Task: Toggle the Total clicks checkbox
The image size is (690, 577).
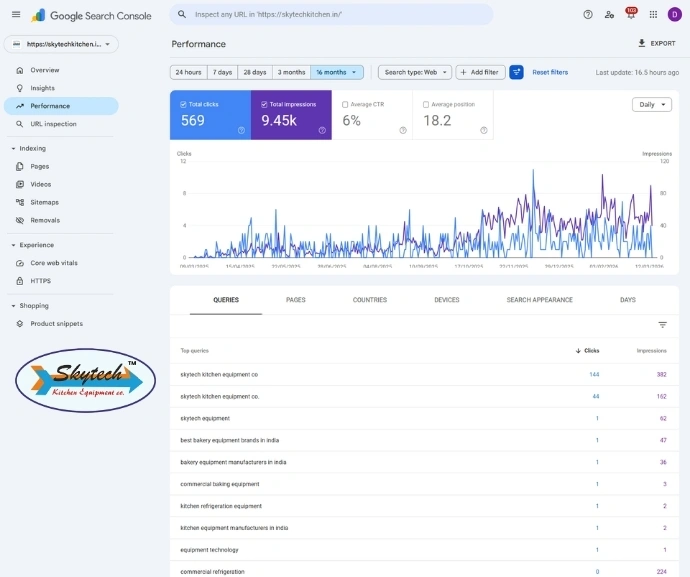Action: [184, 104]
